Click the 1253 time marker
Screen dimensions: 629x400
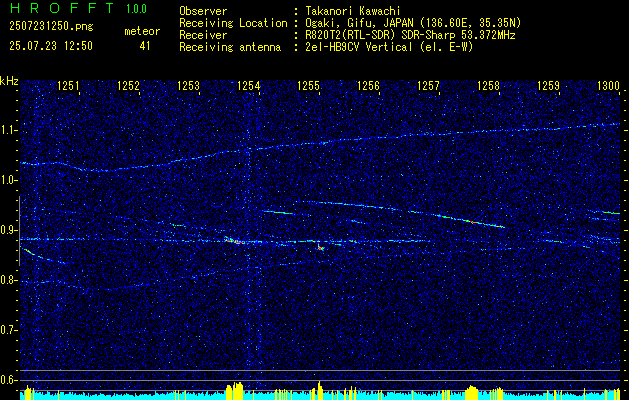click(x=189, y=85)
